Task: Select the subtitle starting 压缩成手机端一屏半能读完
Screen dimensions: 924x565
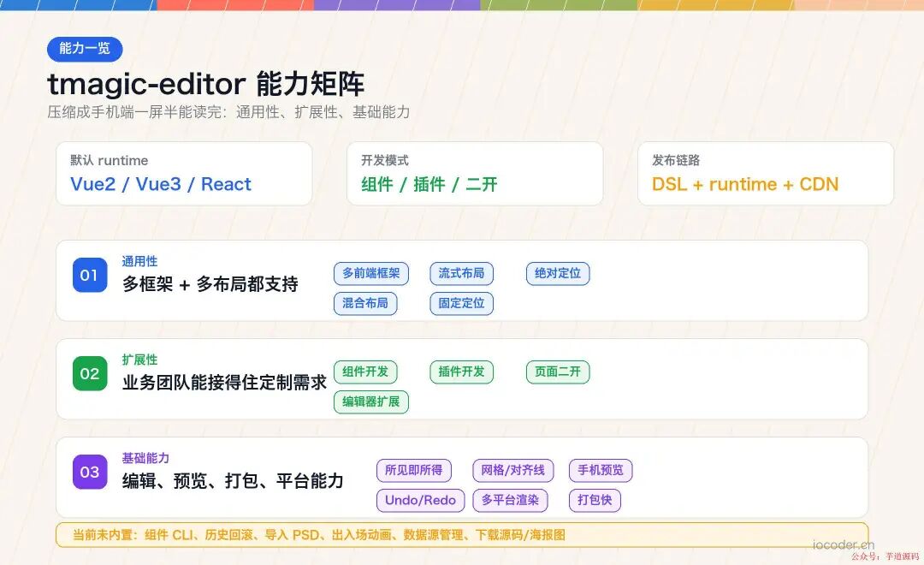Action: (228, 112)
